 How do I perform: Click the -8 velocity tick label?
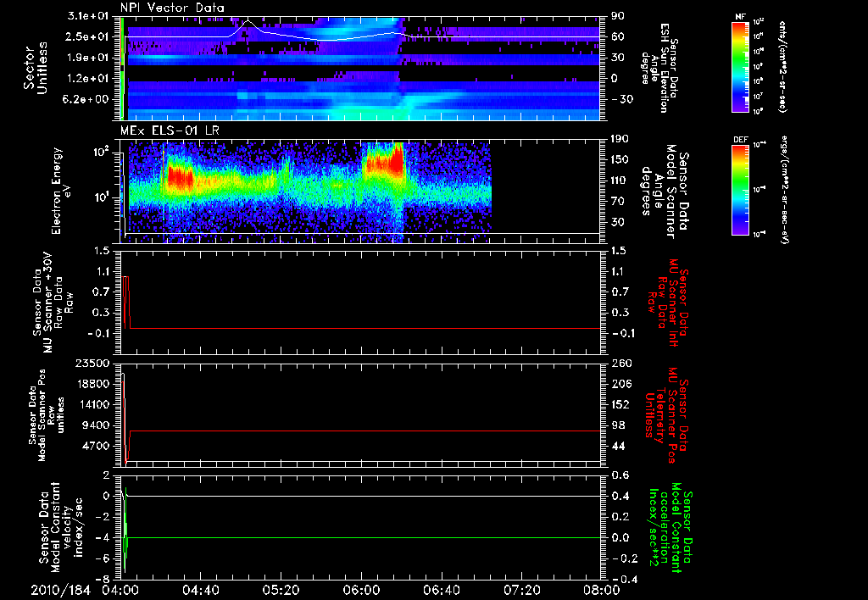point(104,580)
